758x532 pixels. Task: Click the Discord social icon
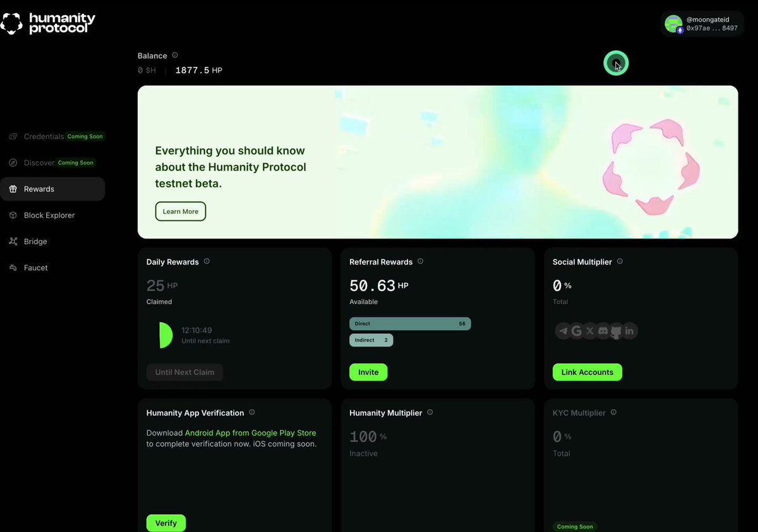pos(603,331)
